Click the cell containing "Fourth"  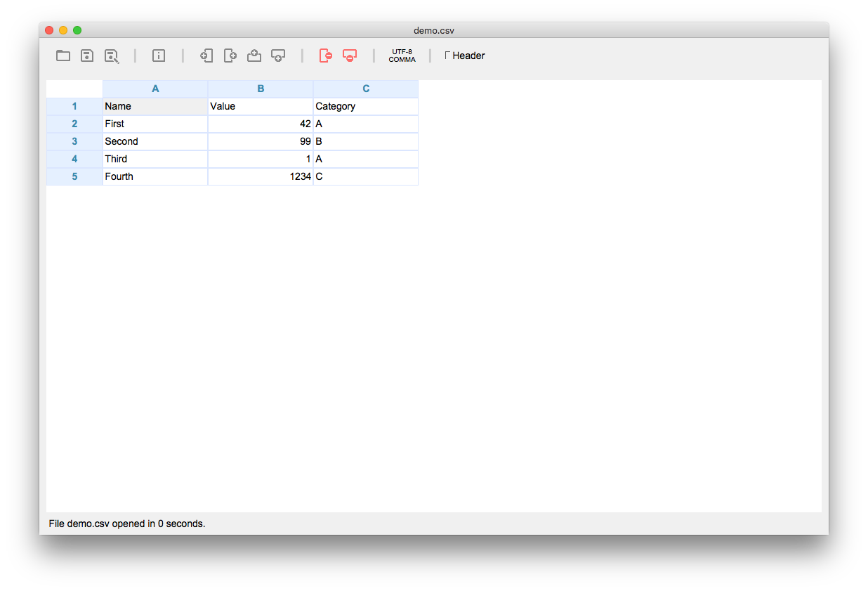155,176
